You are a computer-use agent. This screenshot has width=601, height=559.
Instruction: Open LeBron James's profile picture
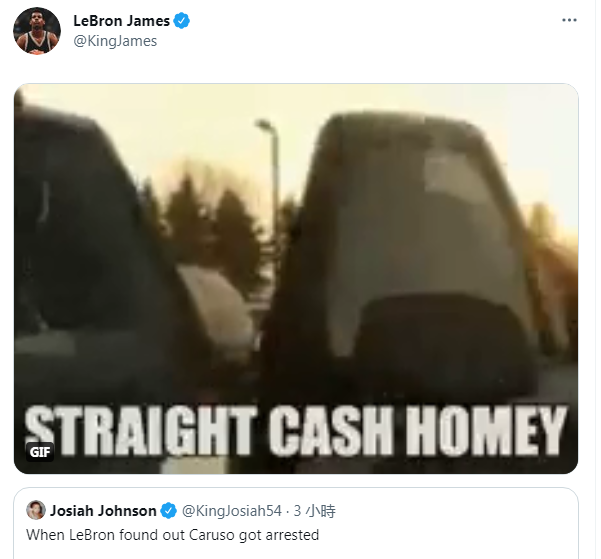tap(37, 31)
